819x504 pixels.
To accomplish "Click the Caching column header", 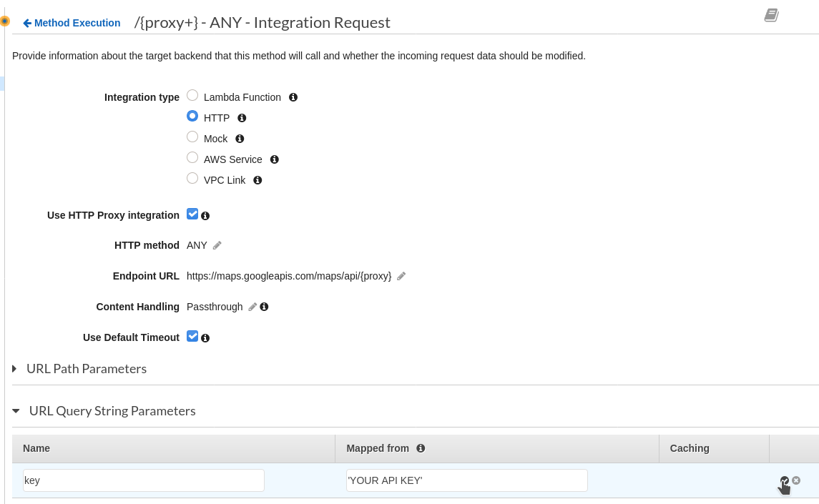I will pos(690,448).
